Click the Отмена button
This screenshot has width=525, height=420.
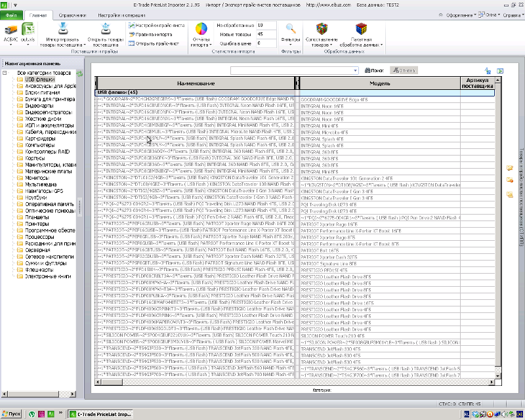(404, 70)
